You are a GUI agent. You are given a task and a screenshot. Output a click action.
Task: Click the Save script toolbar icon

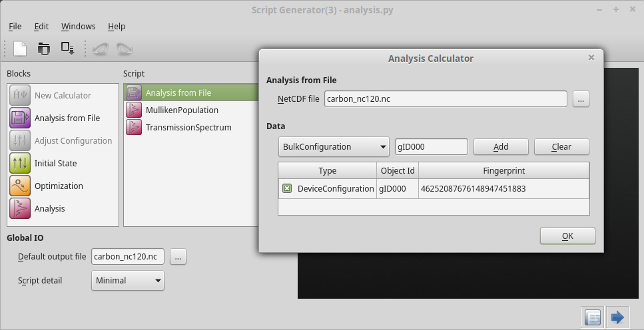[x=67, y=48]
